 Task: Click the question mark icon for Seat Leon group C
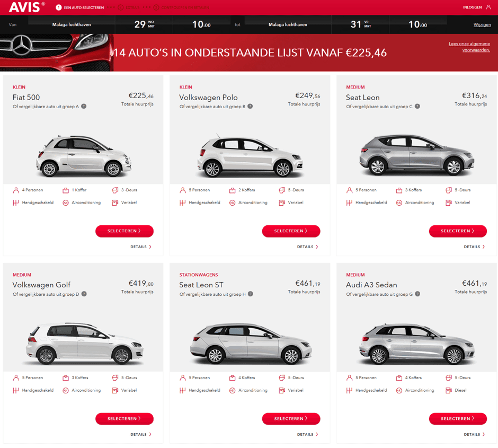pos(417,107)
